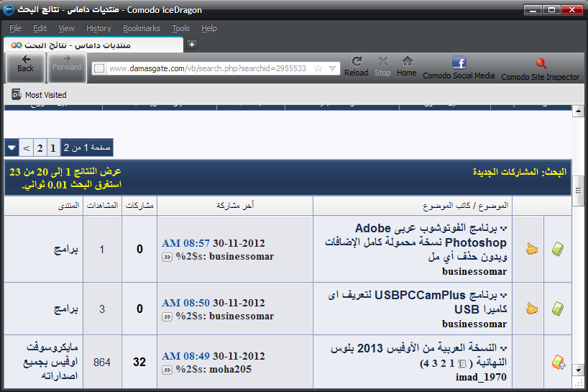Screen dimensions: 588x392
Task: Open the Tools menu
Action: pos(180,28)
